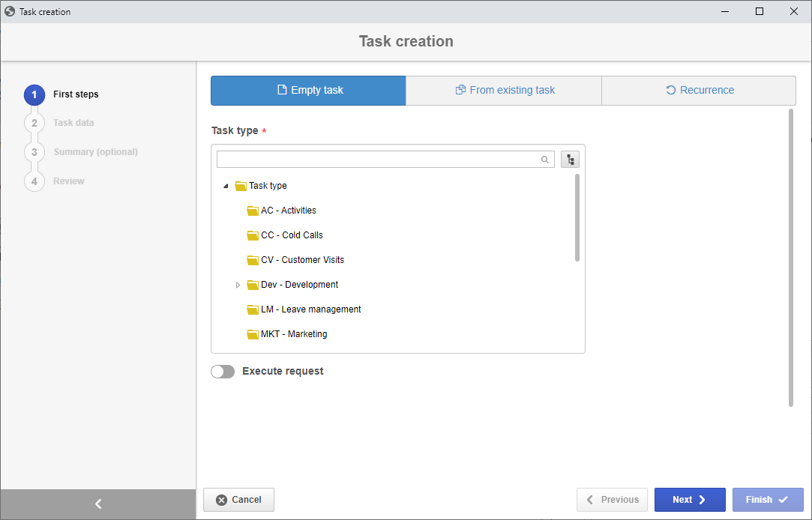
Task: Click the tree hierarchy view icon button
Action: pyautogui.click(x=570, y=160)
